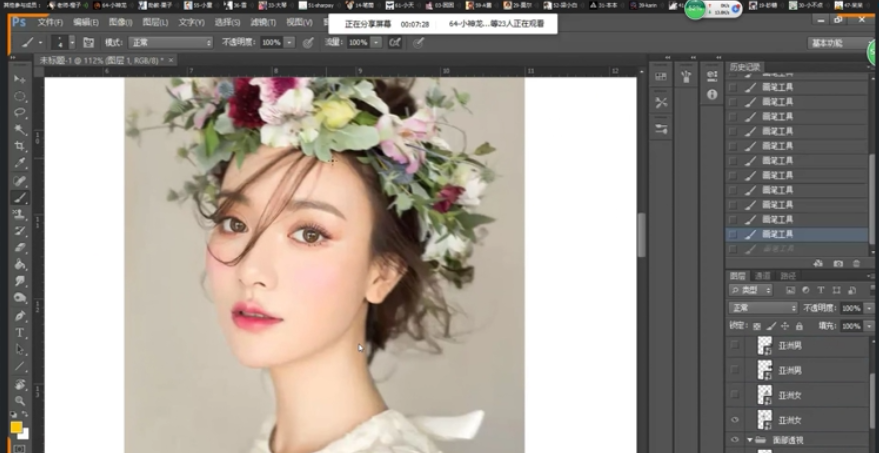Select the Pen tool
The width and height of the screenshot is (879, 476).
[20, 316]
